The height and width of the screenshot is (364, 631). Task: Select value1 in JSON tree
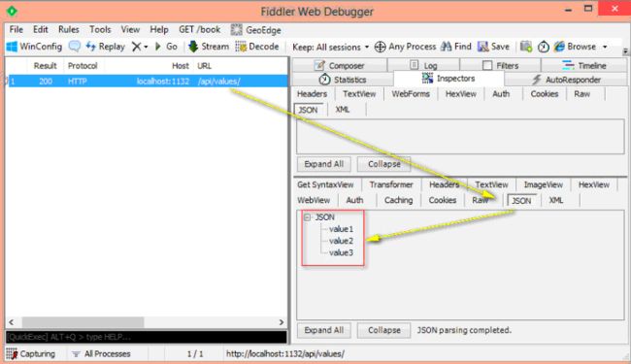pos(342,229)
